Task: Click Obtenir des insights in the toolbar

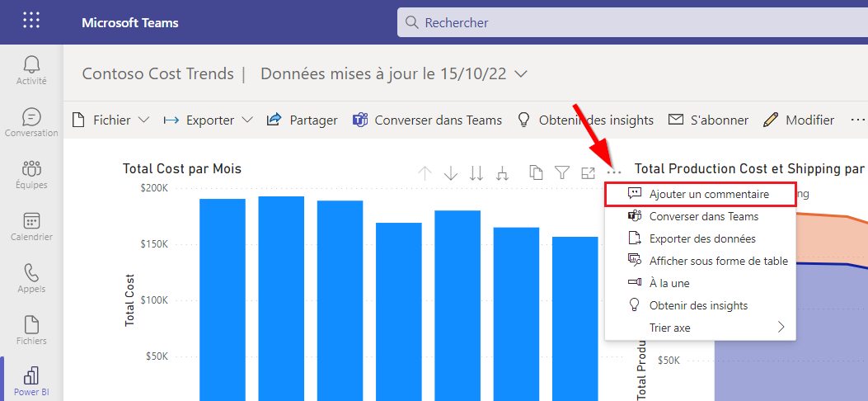Action: click(x=584, y=120)
